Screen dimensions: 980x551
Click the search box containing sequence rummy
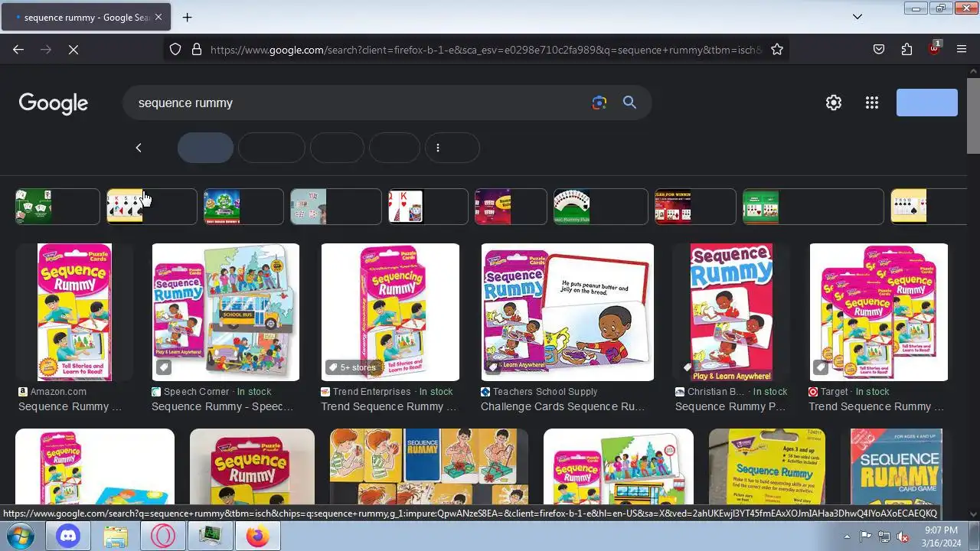tap(360, 103)
